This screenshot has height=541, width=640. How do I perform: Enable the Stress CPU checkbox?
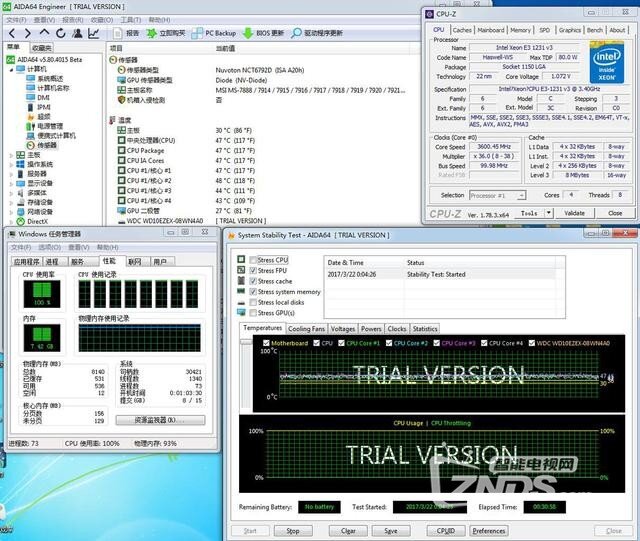(x=253, y=260)
